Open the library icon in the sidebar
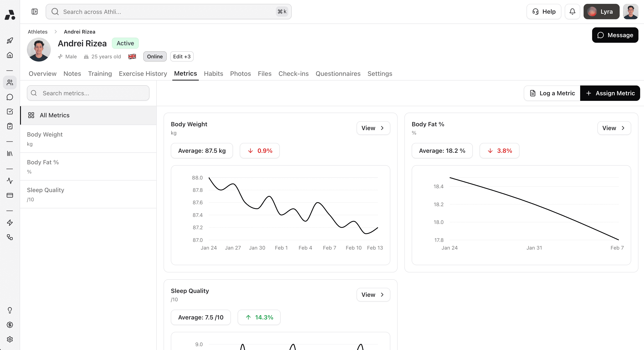Viewport: 644px width, 350px height. tap(10, 154)
